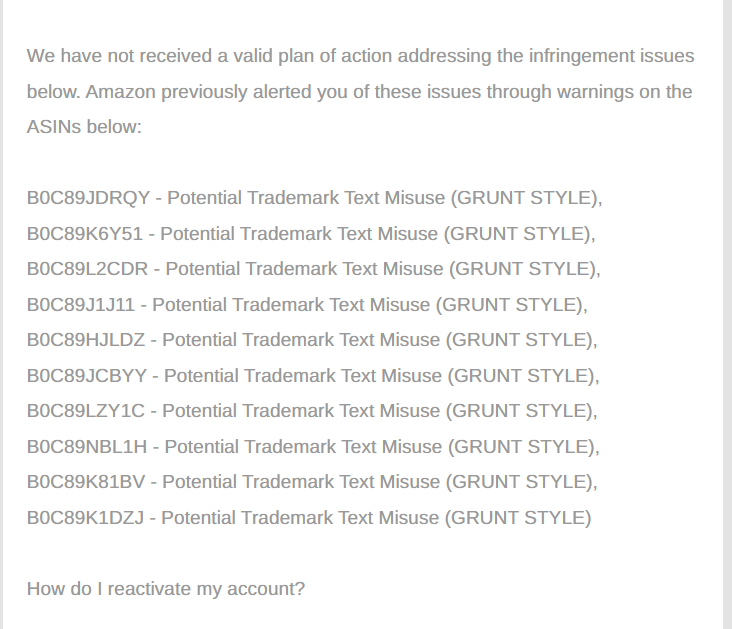The height and width of the screenshot is (629, 732).
Task: Click "How do I reactivate my account?" heading
Action: point(166,589)
